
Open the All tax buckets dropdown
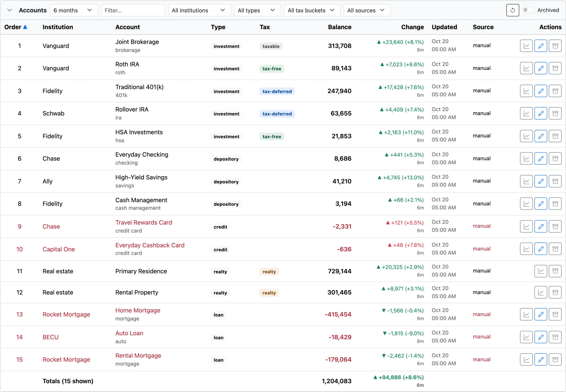point(312,10)
